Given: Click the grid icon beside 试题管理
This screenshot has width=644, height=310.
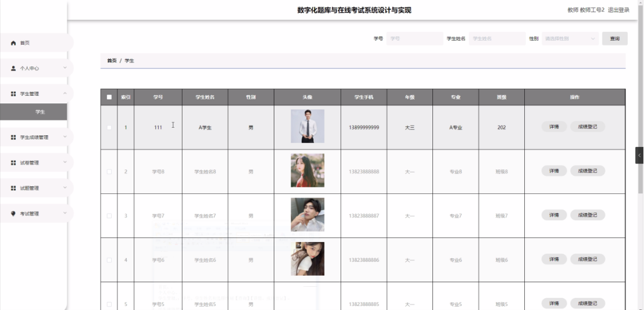Looking at the screenshot, I should pyautogui.click(x=13, y=188).
